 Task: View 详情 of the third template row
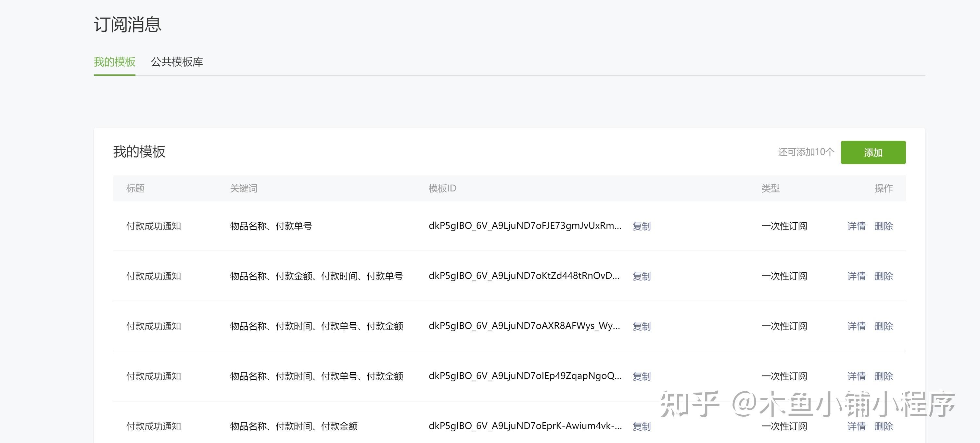click(x=856, y=326)
